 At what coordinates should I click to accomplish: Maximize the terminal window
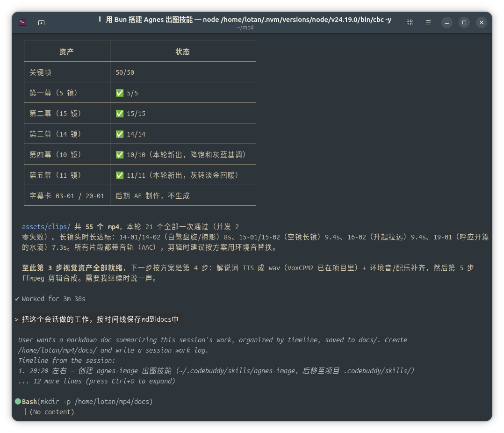pyautogui.click(x=464, y=22)
